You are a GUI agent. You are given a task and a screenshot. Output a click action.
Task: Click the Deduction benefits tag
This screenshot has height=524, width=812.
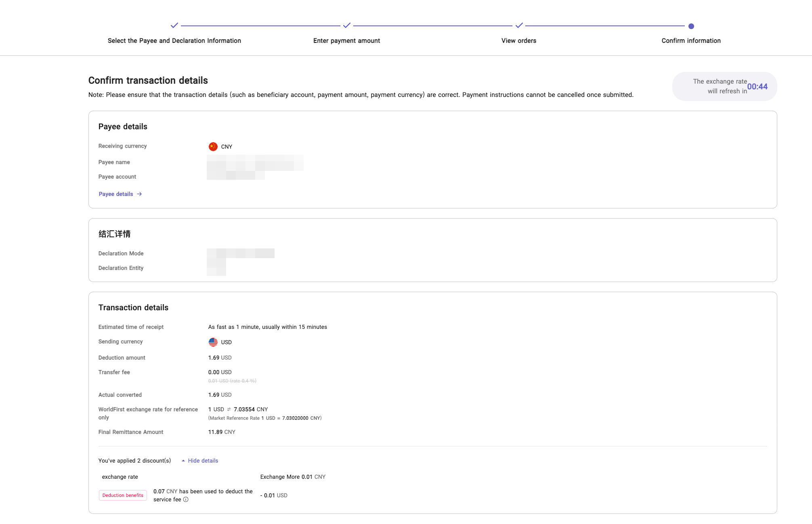(x=123, y=495)
